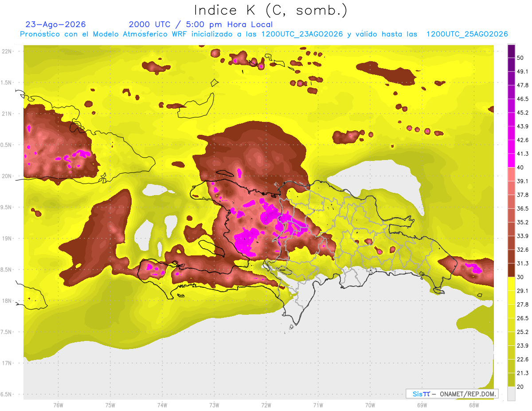
Task: Click the date label "23-Ago-2026"
Action: click(56, 24)
